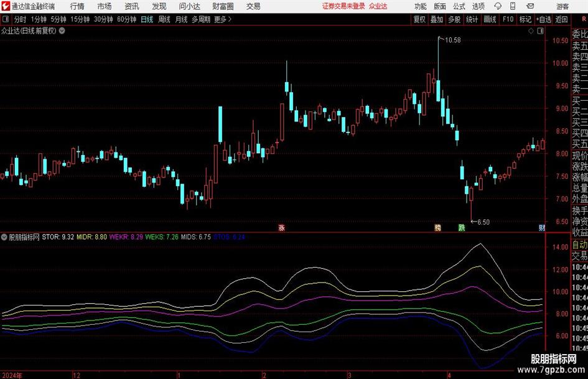Click the 通达信 red logo icon
The width and height of the screenshot is (588, 379).
click(x=5, y=6)
